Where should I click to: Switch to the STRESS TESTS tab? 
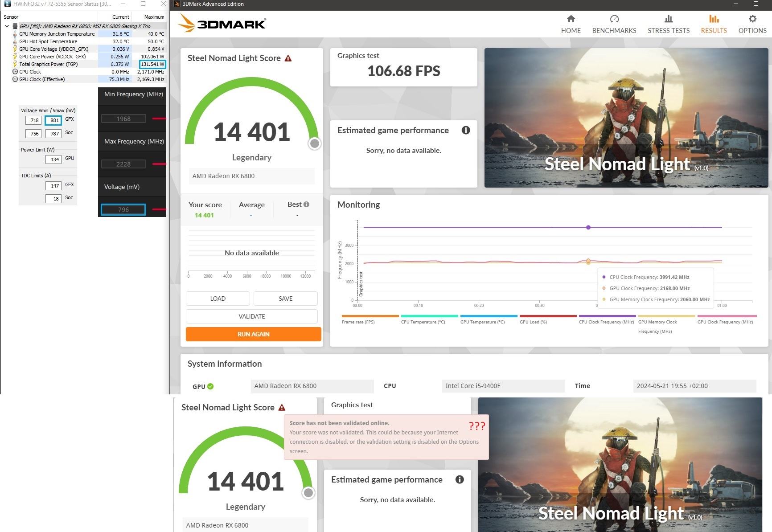(x=669, y=24)
